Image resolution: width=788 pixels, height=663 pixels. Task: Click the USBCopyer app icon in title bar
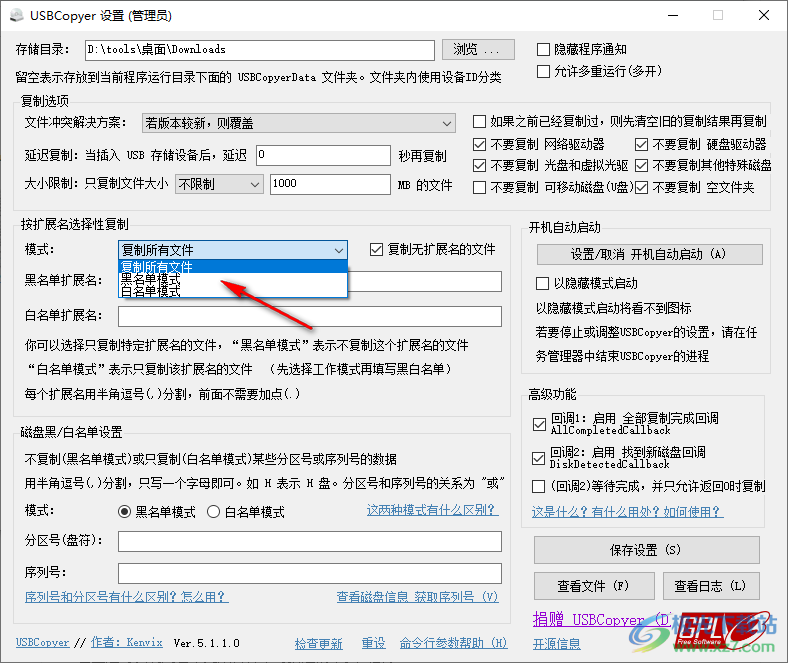tap(17, 16)
